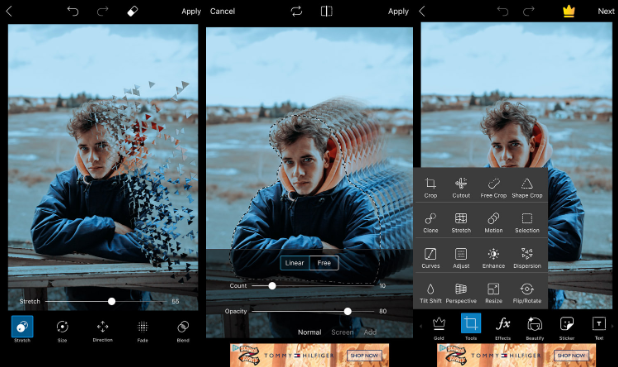Image resolution: width=618 pixels, height=367 pixels.
Task: Open the Flip/Rotate tool
Action: [x=527, y=293]
